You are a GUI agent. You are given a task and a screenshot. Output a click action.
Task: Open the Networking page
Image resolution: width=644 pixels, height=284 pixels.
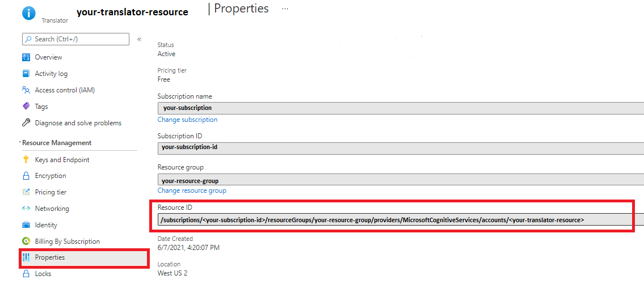[52, 209]
